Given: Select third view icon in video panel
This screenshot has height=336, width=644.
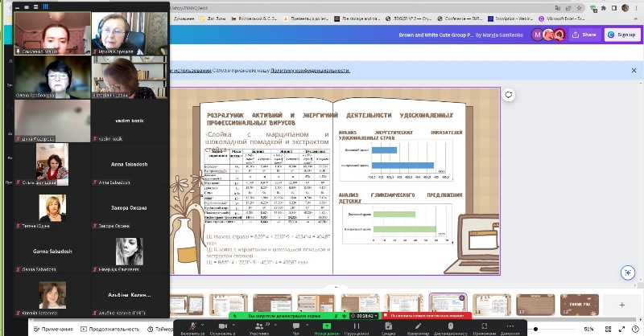Looking at the screenshot, I should pyautogui.click(x=36, y=7).
